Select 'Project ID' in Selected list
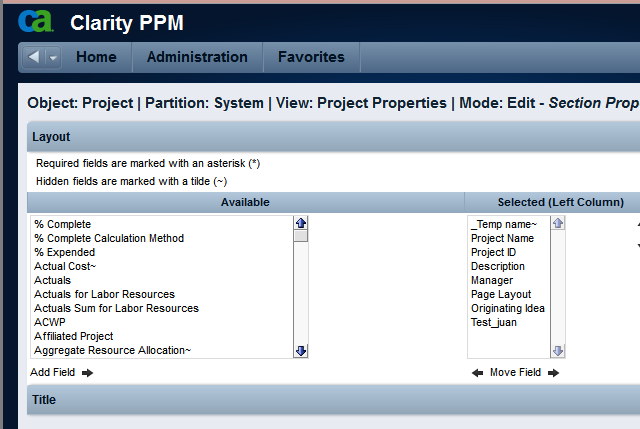640x429 pixels. tap(493, 252)
